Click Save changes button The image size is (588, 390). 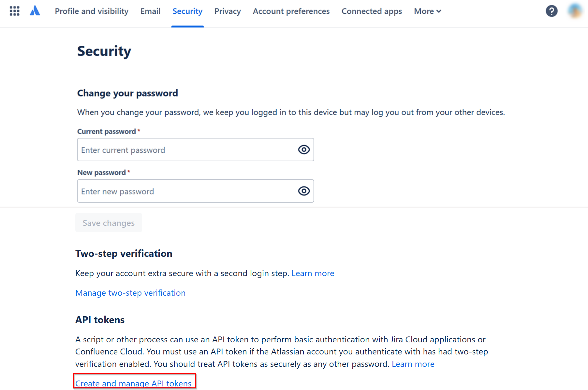tap(109, 223)
